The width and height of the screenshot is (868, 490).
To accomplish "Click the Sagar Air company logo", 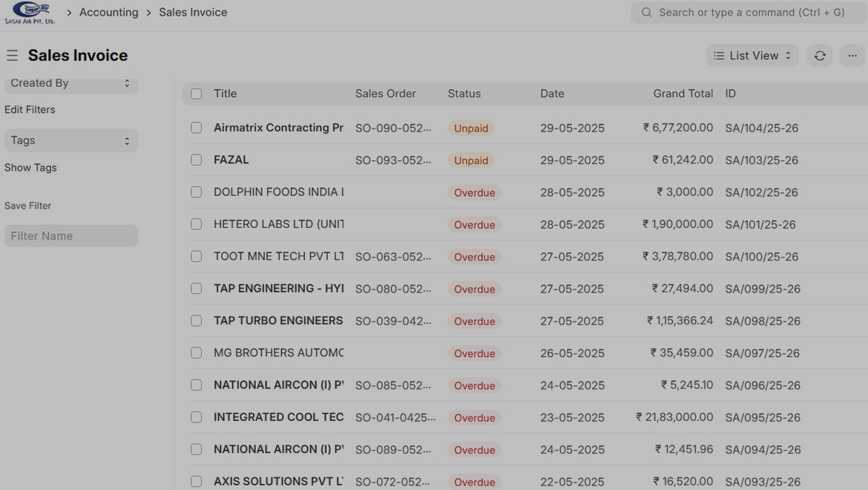I will pyautogui.click(x=30, y=13).
